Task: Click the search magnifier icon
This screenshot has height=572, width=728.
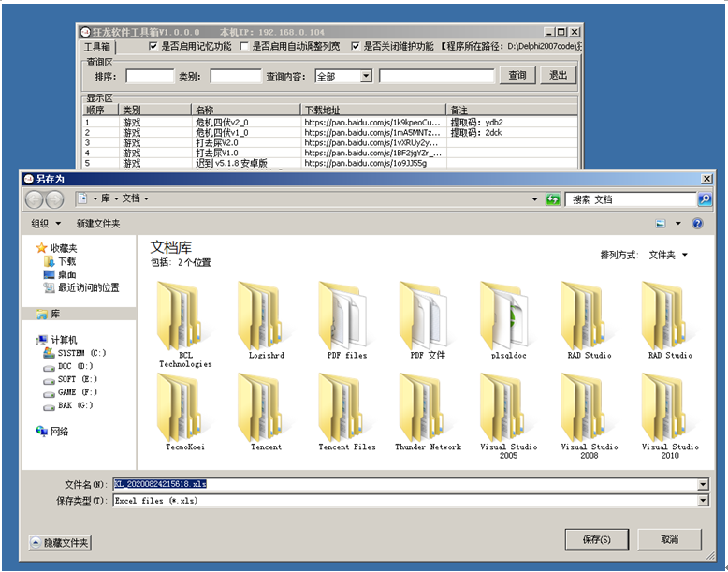Action: coord(705,199)
